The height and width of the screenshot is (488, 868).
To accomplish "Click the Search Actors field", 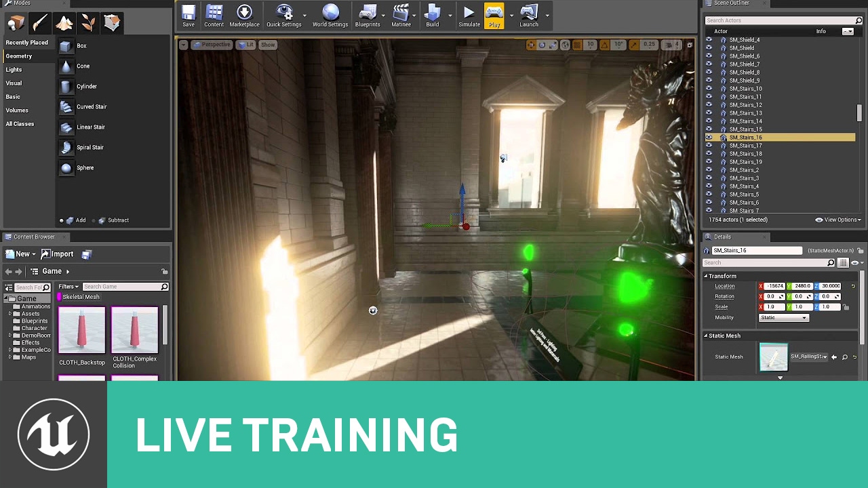I will pos(783,20).
